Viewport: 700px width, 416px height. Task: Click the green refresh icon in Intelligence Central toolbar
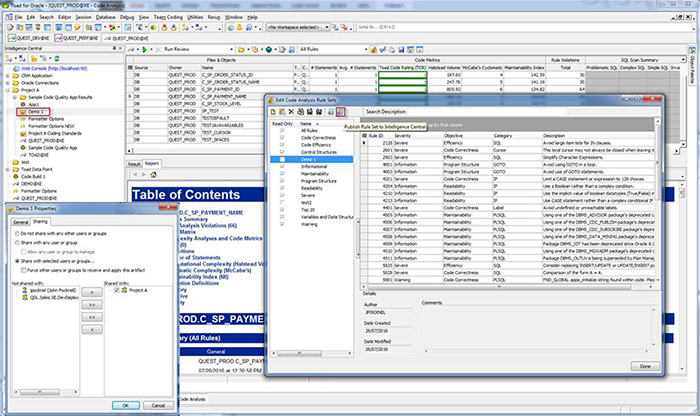[x=57, y=58]
